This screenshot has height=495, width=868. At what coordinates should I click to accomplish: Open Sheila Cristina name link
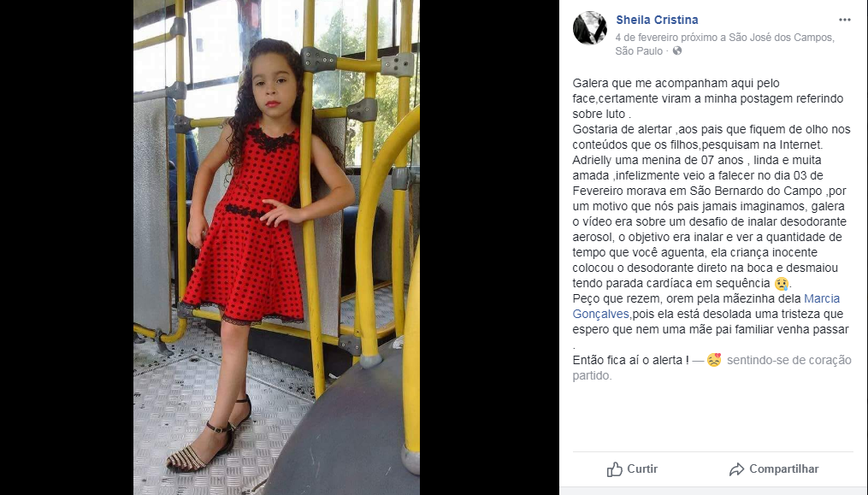[x=657, y=20]
